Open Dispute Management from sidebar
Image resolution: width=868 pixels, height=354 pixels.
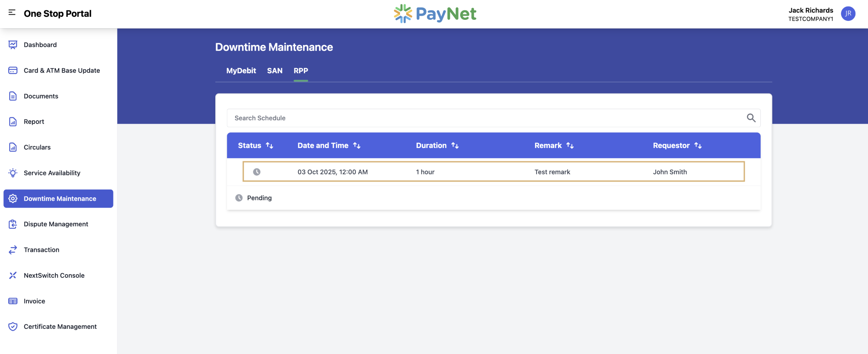tap(56, 224)
